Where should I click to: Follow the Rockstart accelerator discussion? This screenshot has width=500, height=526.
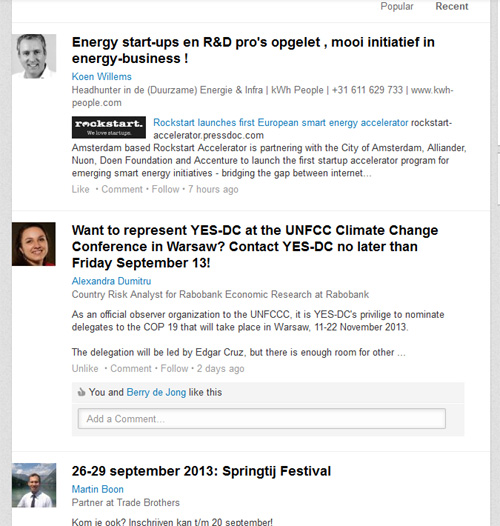[165, 190]
